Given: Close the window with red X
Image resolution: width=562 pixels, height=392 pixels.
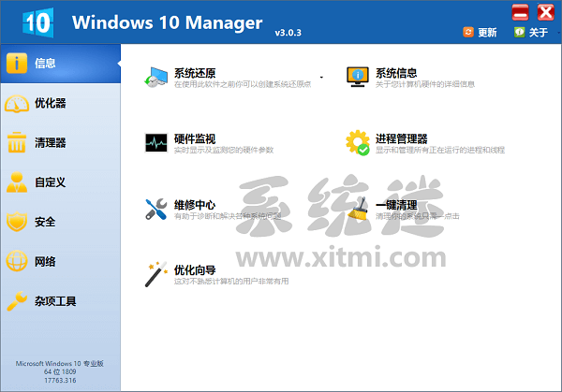Looking at the screenshot, I should [x=546, y=12].
